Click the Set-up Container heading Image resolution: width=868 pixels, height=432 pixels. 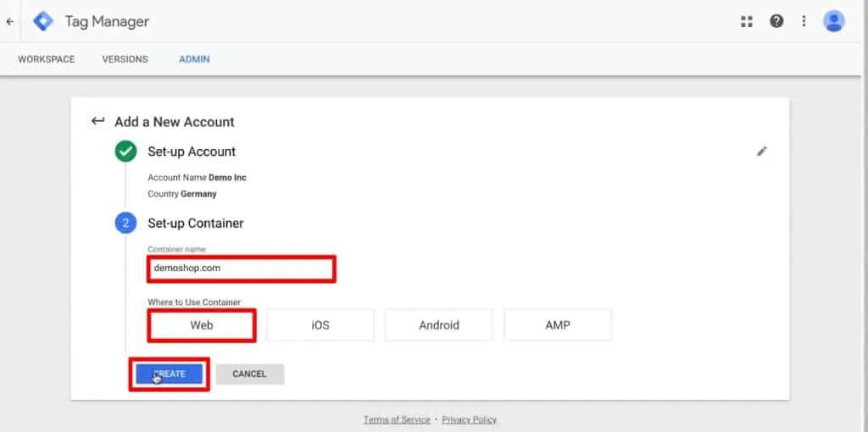coord(196,224)
